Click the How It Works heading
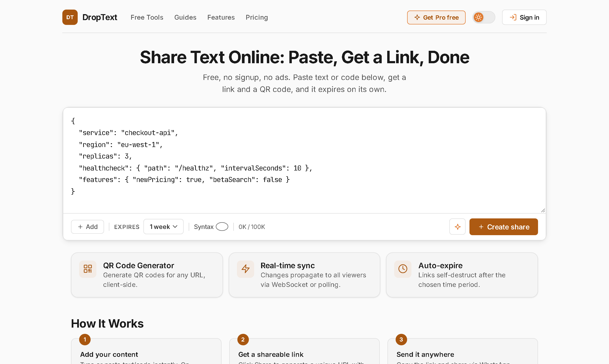This screenshot has width=609, height=364. coord(107,324)
